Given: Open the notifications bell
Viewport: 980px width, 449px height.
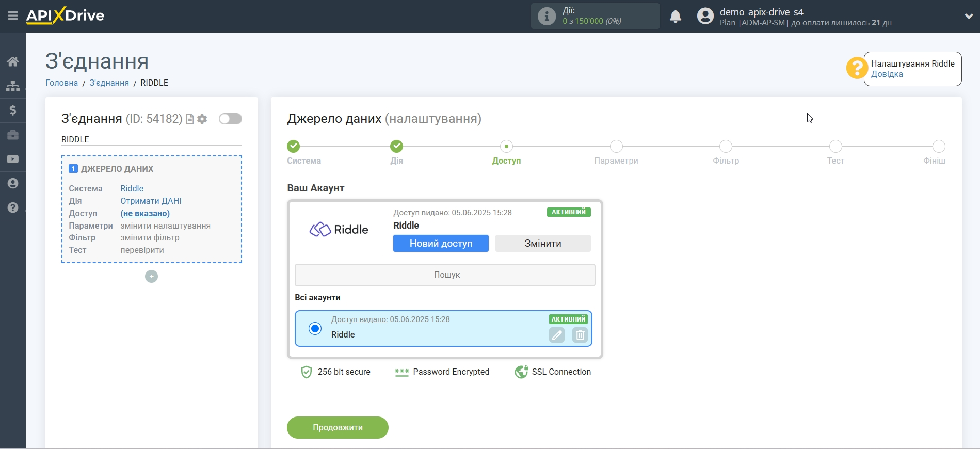Looking at the screenshot, I should [x=676, y=17].
